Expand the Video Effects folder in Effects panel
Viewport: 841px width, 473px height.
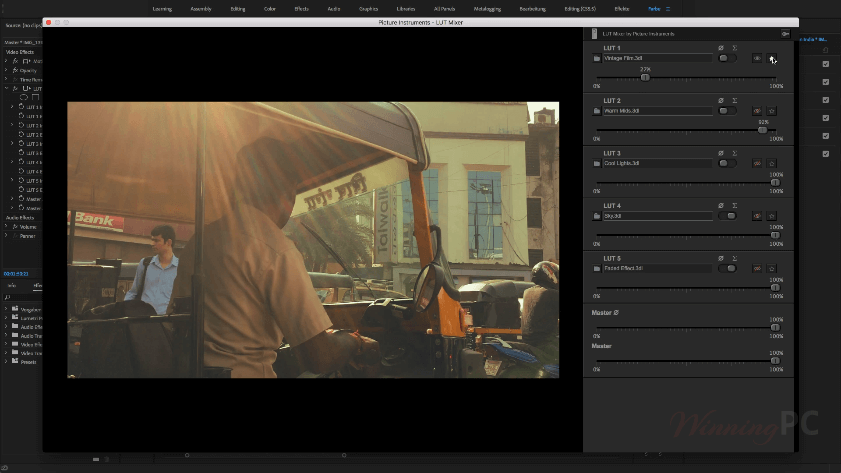6,344
